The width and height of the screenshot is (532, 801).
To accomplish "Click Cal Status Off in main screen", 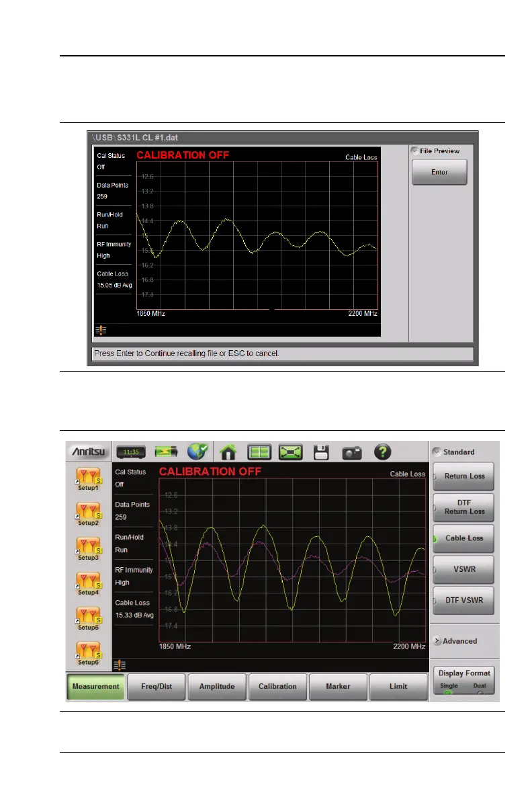I will (130, 478).
